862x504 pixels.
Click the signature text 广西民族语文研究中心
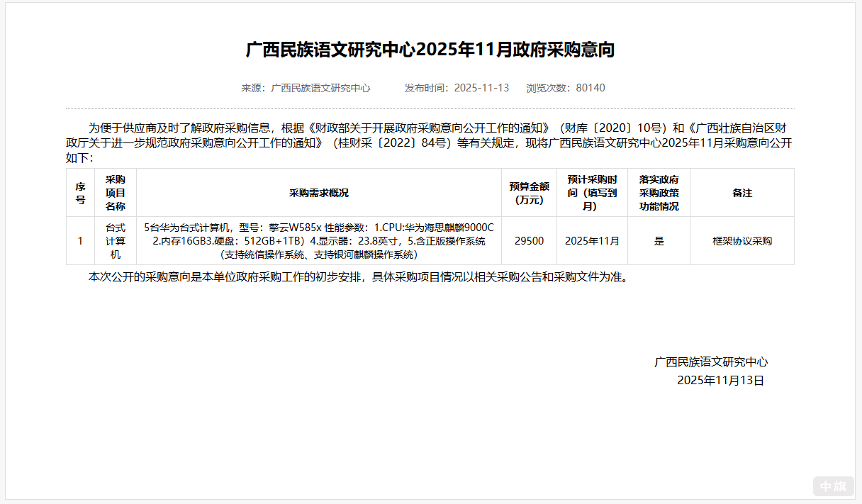point(712,362)
